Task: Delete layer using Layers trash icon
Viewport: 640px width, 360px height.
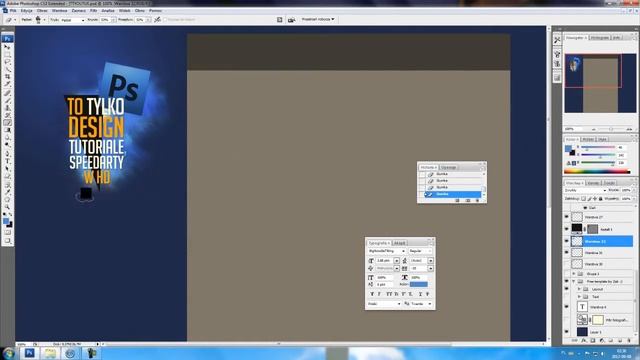Action: click(629, 340)
